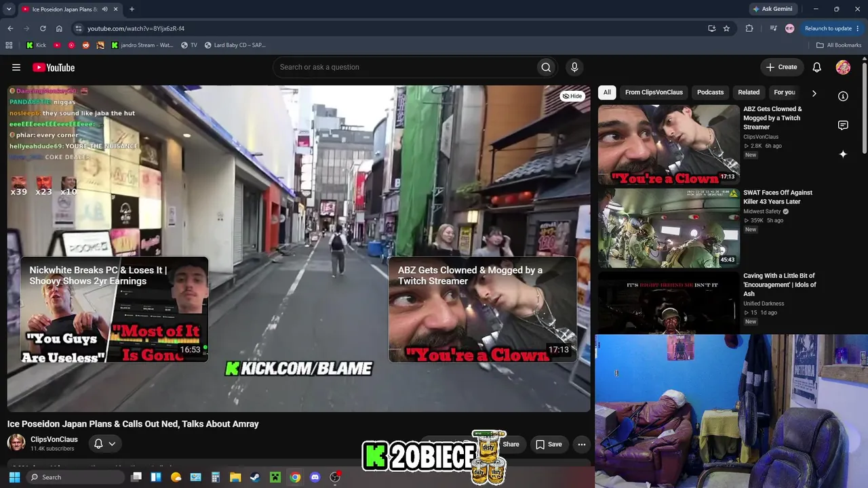868x488 pixels.
Task: Open File Explorer from the taskbar
Action: (235, 477)
